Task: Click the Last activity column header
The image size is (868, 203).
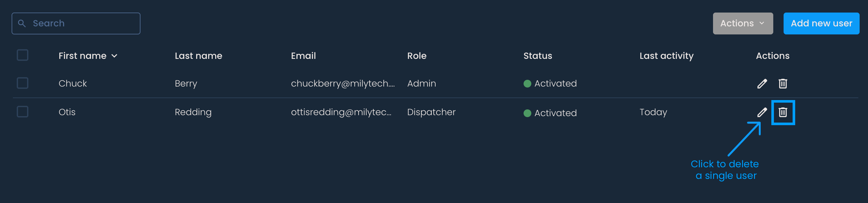Action: tap(667, 56)
